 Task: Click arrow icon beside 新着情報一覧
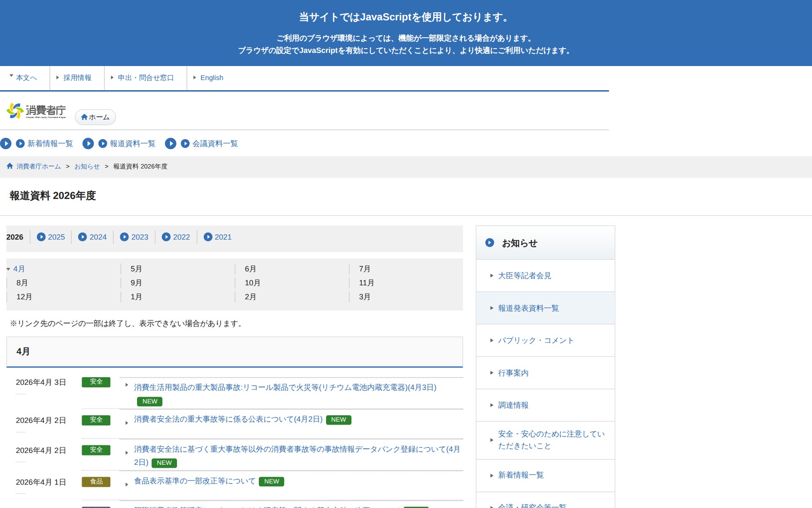[x=20, y=144]
